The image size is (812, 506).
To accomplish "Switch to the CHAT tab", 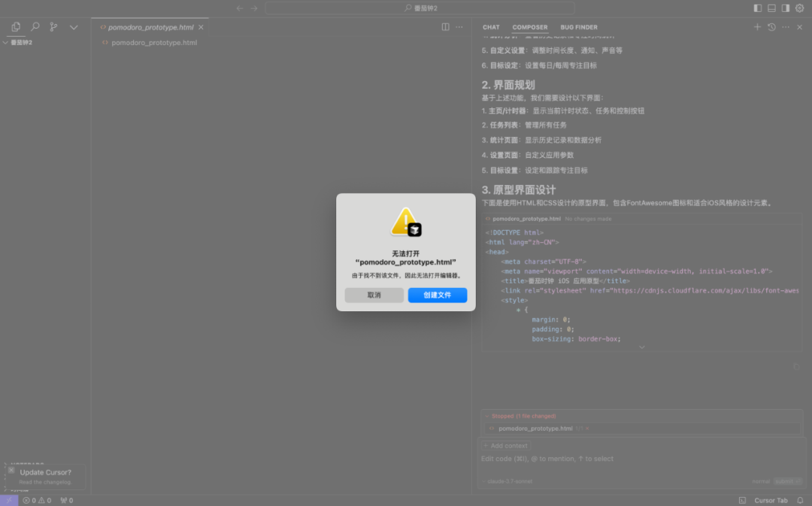I will [x=491, y=27].
